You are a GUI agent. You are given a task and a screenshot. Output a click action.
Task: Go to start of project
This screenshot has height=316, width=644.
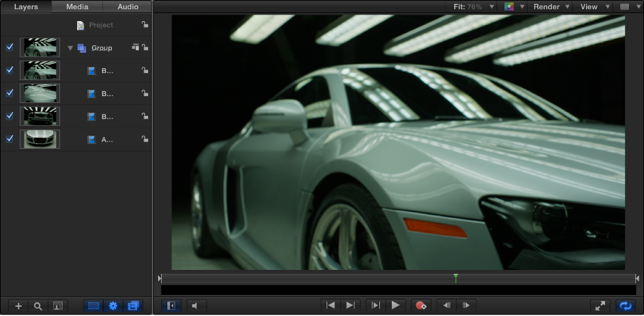330,305
